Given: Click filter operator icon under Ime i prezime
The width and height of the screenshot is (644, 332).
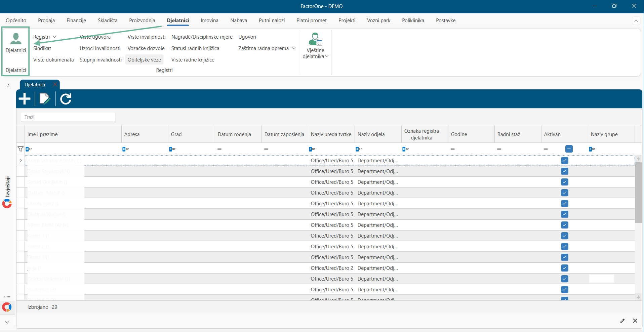Looking at the screenshot, I should (x=29, y=149).
